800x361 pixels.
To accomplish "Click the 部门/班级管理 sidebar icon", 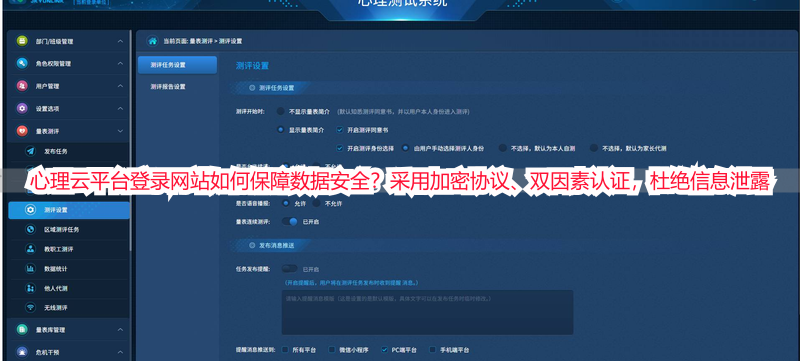I will click(x=22, y=41).
